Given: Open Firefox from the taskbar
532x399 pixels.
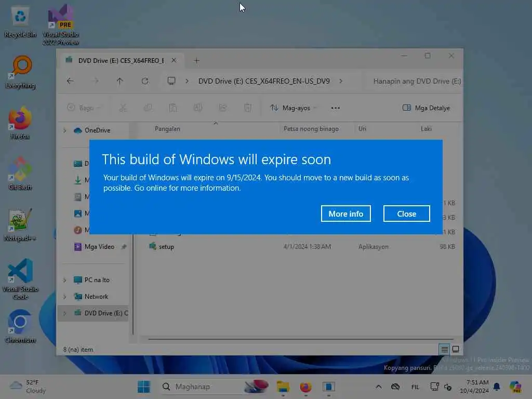Looking at the screenshot, I should tap(305, 387).
